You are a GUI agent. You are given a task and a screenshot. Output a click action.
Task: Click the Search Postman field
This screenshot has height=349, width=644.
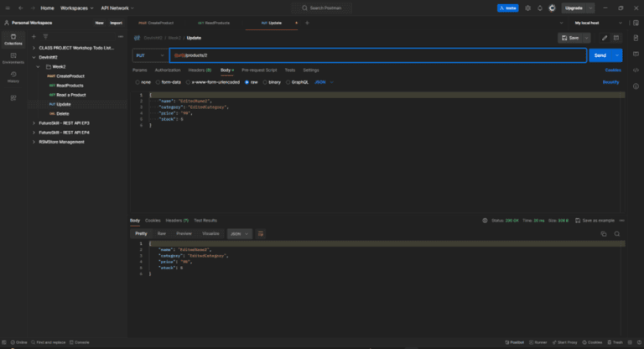pyautogui.click(x=322, y=8)
